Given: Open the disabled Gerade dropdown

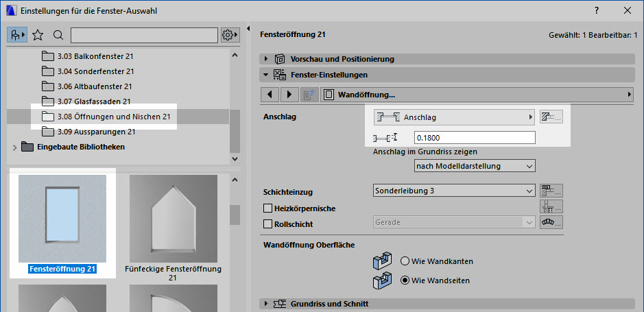Looking at the screenshot, I should [x=455, y=222].
